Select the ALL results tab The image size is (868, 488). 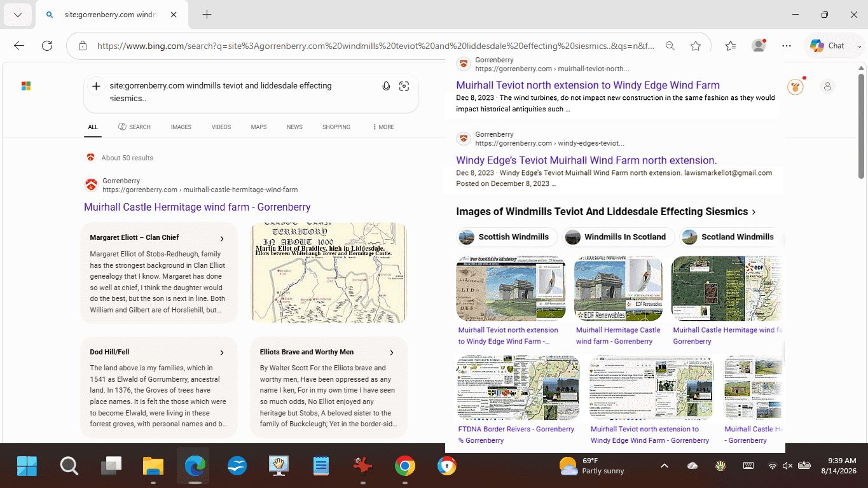point(93,127)
